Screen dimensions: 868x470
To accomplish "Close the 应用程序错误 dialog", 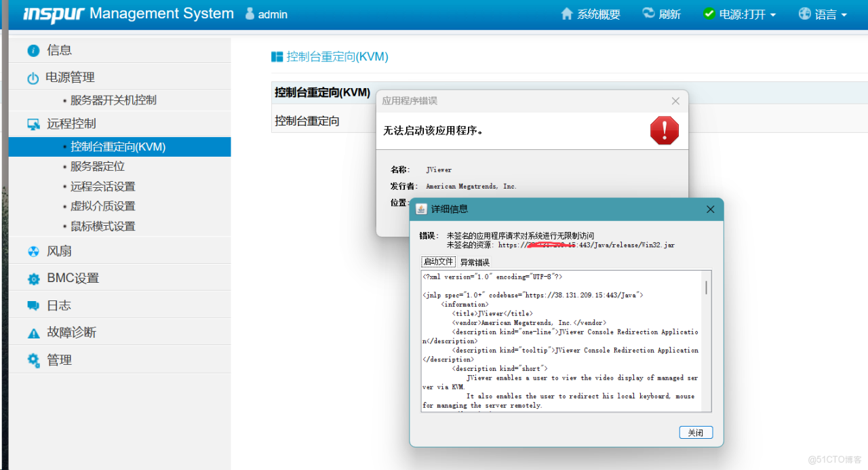I will (675, 101).
